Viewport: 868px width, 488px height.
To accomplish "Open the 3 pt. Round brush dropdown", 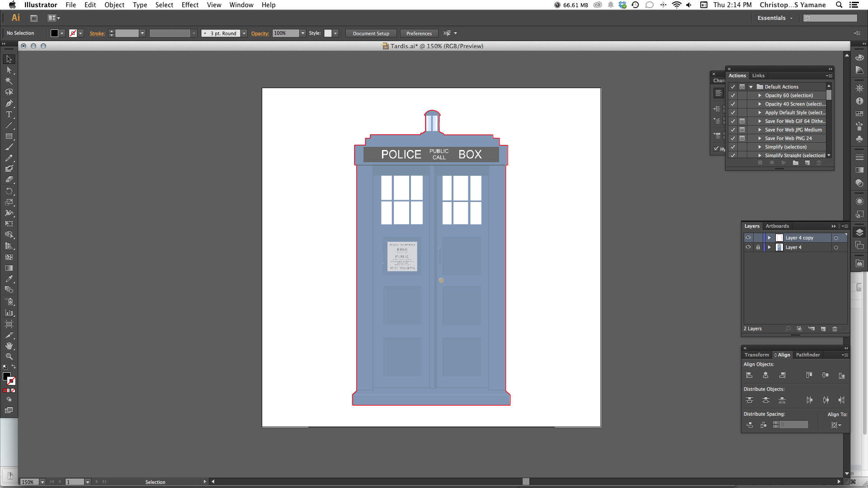I will tap(244, 33).
